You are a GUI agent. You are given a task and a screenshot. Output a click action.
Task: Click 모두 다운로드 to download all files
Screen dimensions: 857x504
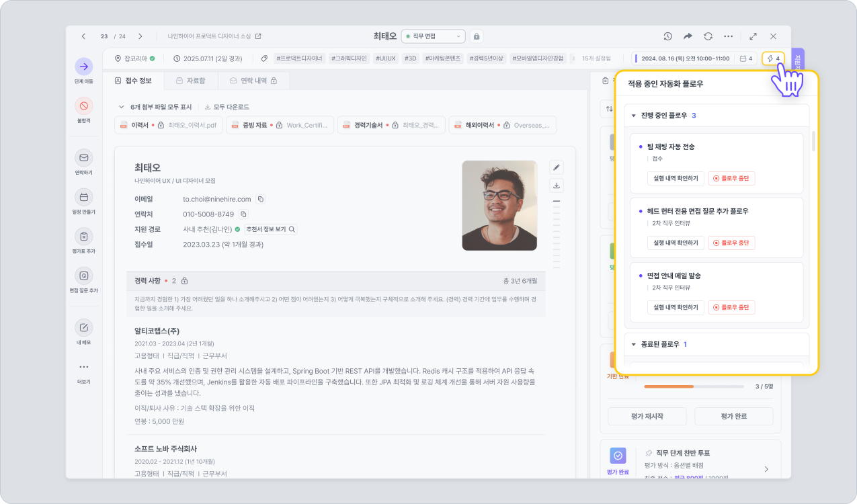point(227,107)
